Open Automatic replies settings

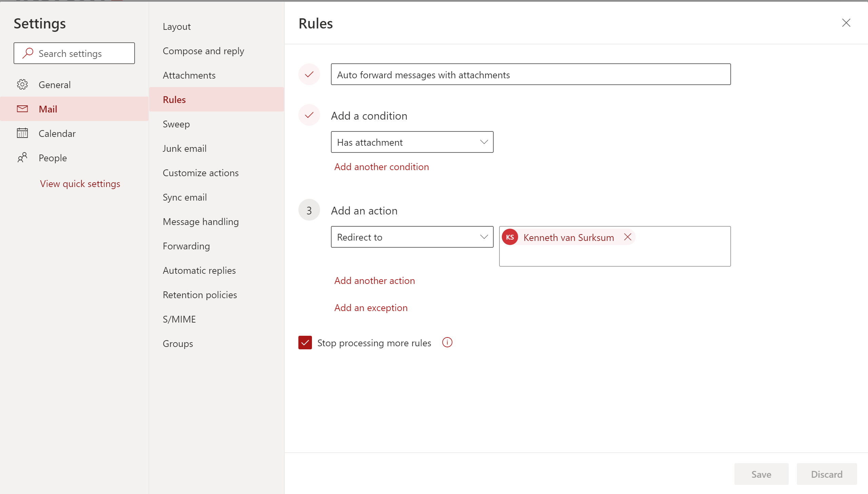tap(217, 270)
